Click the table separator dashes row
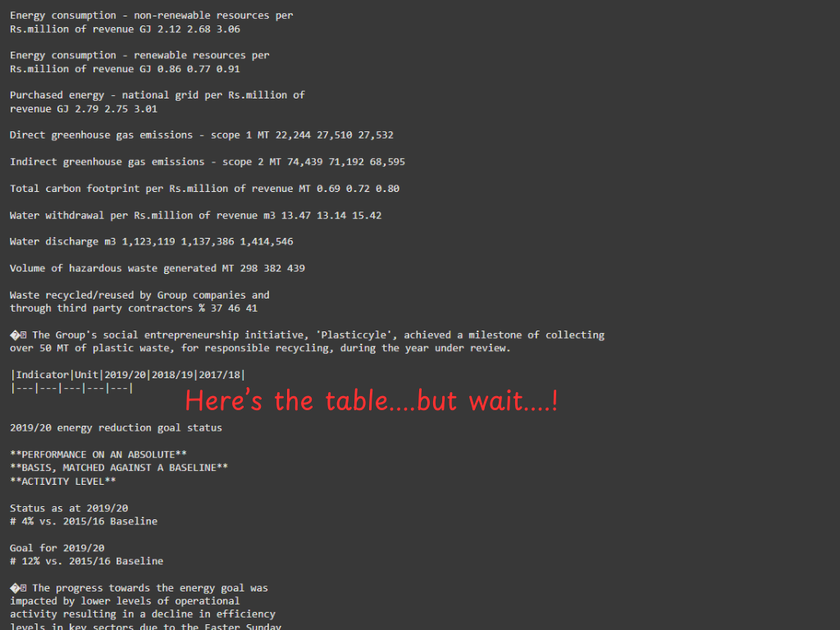This screenshot has width=840, height=630. click(x=72, y=388)
